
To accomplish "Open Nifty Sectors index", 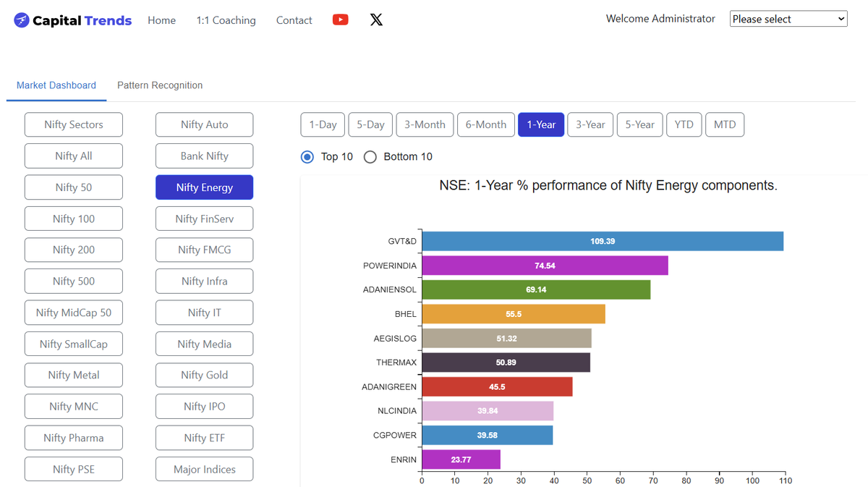I will 74,124.
